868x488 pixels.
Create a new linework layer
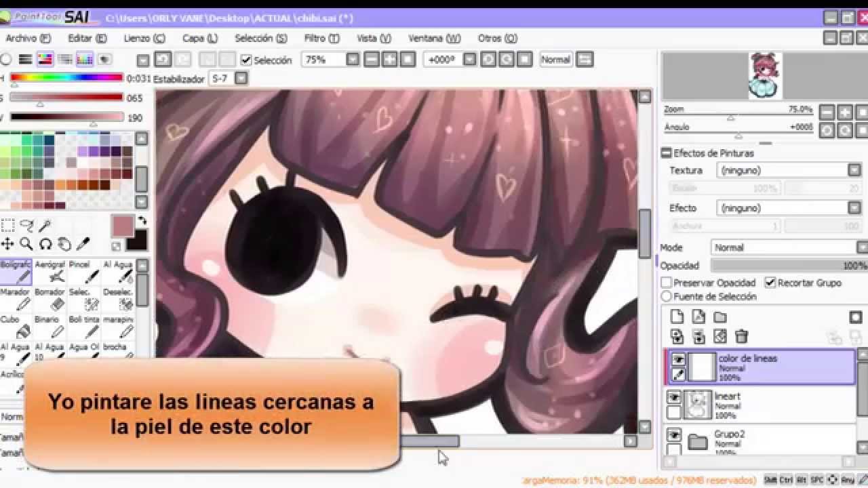tap(698, 317)
